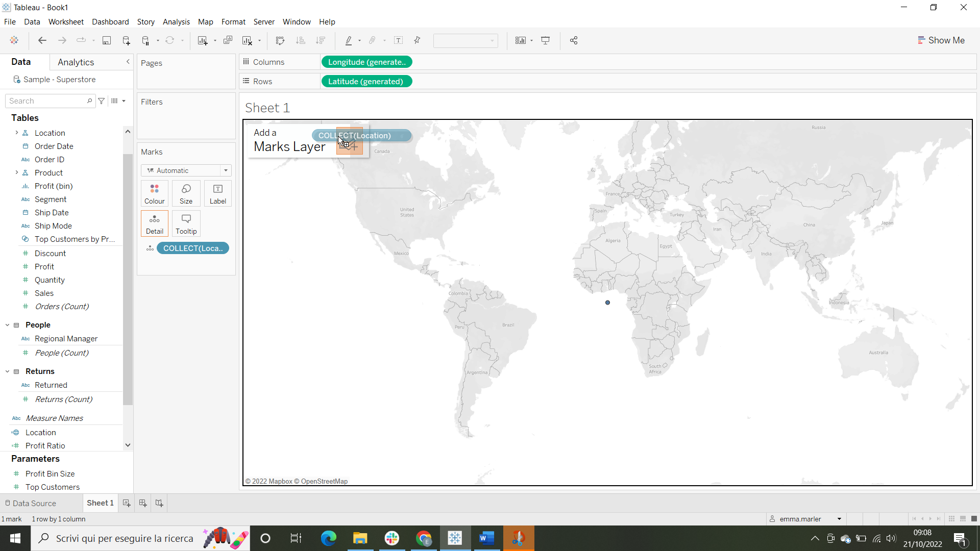Click the Tooltip button on Marks card

pos(186,223)
